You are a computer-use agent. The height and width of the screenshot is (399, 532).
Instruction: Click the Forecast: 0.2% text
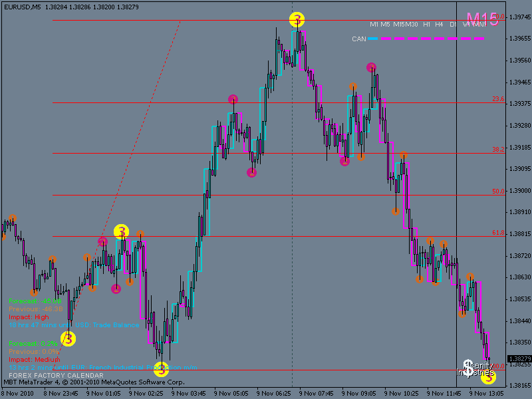[33, 343]
